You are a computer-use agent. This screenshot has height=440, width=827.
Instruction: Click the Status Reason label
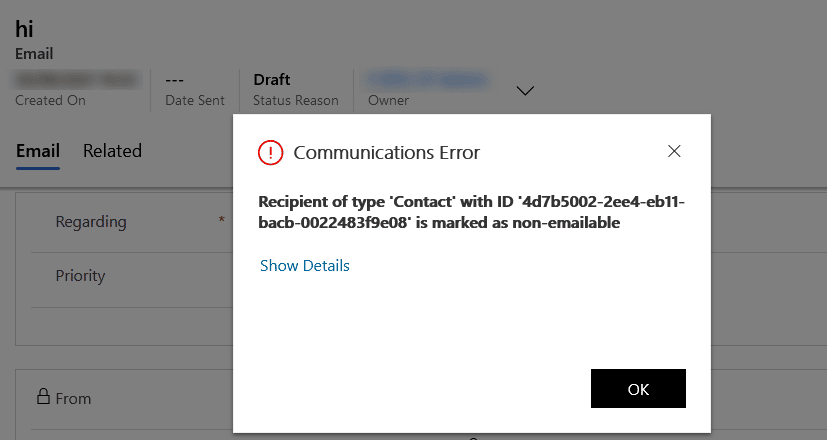point(295,100)
